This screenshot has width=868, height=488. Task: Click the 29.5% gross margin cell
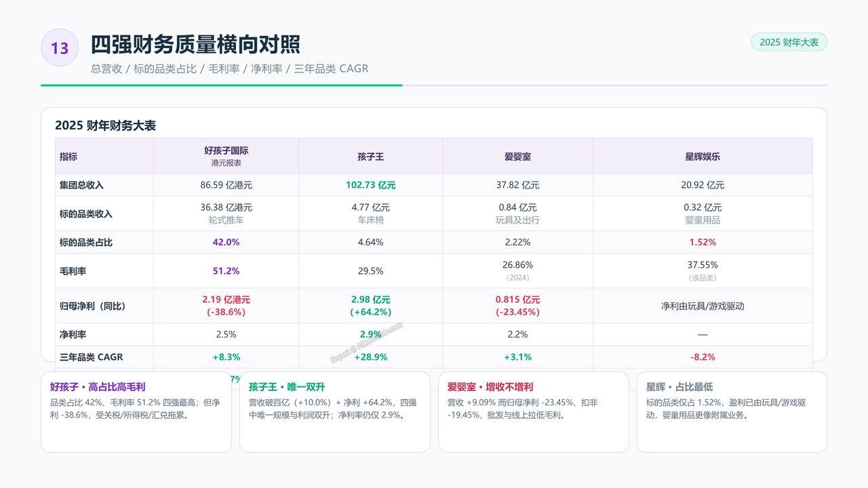pos(371,271)
